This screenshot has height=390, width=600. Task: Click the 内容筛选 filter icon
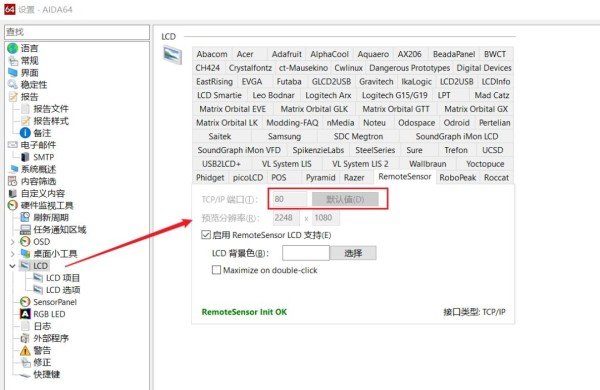pos(13,181)
